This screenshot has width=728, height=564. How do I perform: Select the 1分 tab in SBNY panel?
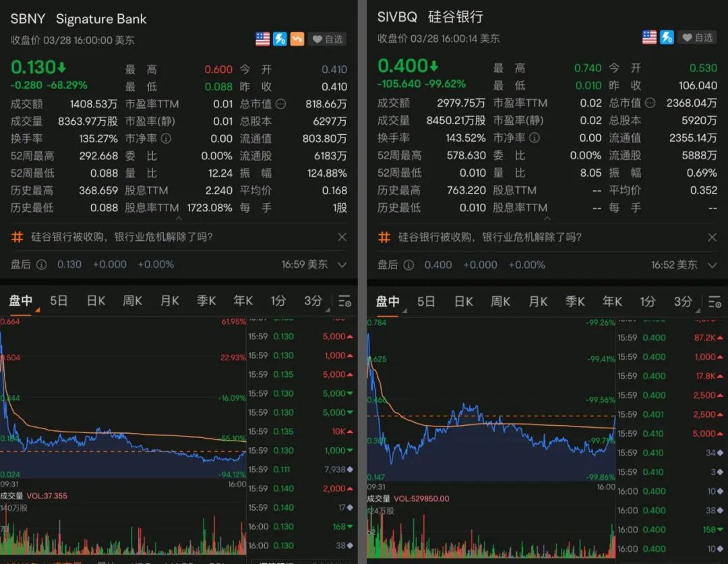click(278, 301)
